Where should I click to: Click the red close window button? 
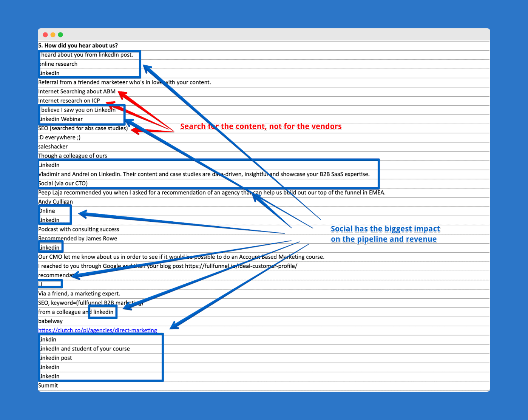click(45, 34)
